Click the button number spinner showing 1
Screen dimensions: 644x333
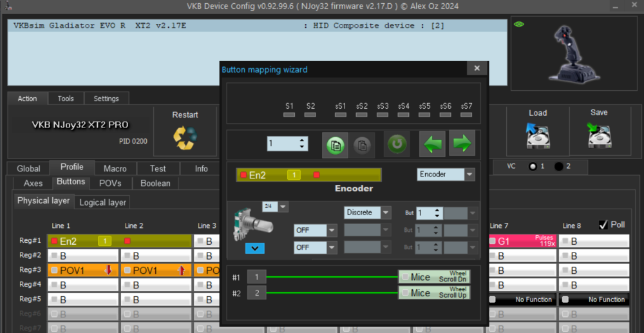tap(287, 144)
